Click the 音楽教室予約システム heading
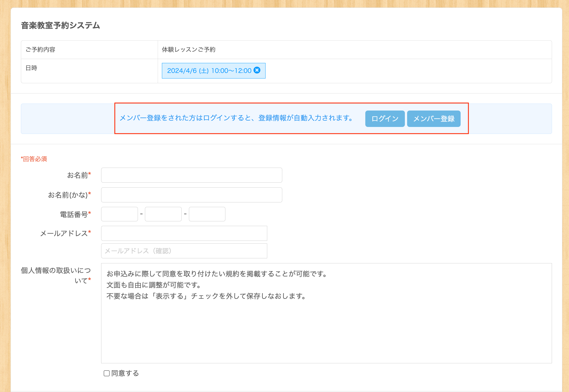 60,25
